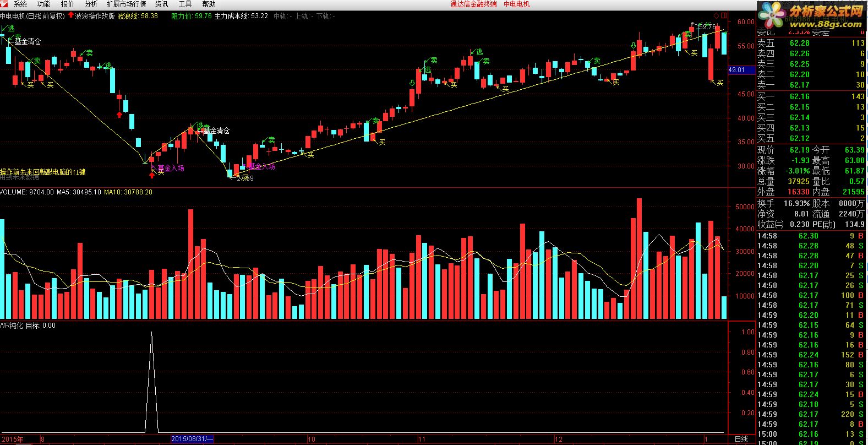Click the 59.76 high price label on the chart
The width and height of the screenshot is (868, 445).
pos(706,26)
